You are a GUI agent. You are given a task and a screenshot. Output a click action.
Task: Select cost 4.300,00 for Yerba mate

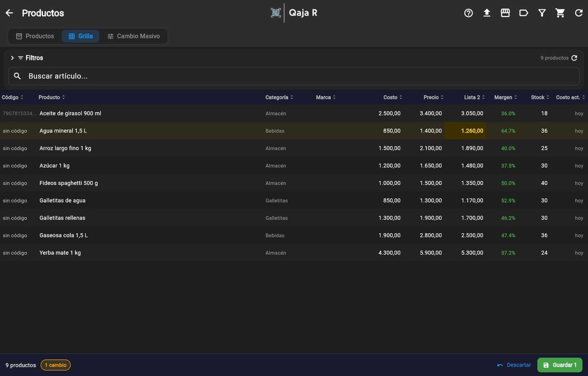pos(390,253)
